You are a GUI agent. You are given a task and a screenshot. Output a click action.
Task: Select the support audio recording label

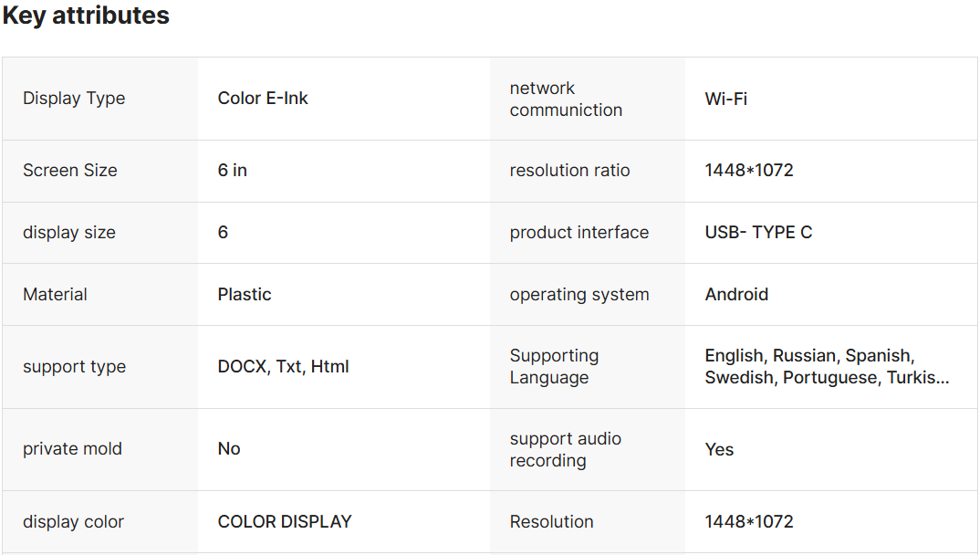click(x=565, y=449)
